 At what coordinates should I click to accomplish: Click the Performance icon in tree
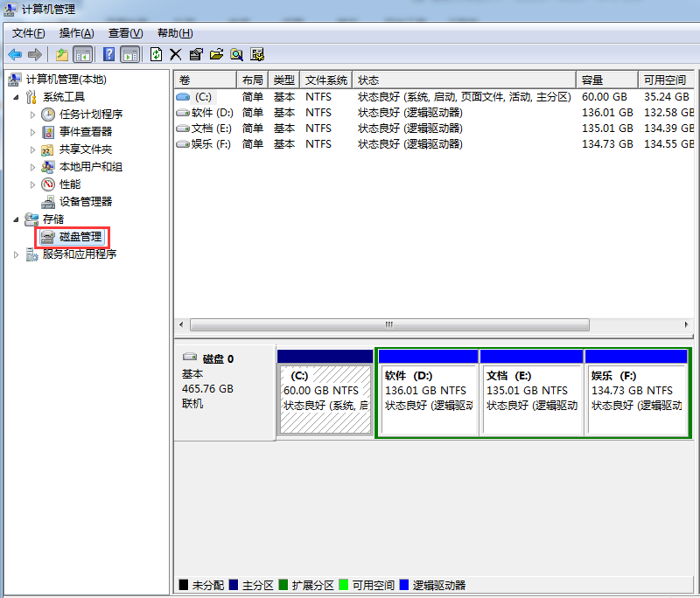coord(48,184)
